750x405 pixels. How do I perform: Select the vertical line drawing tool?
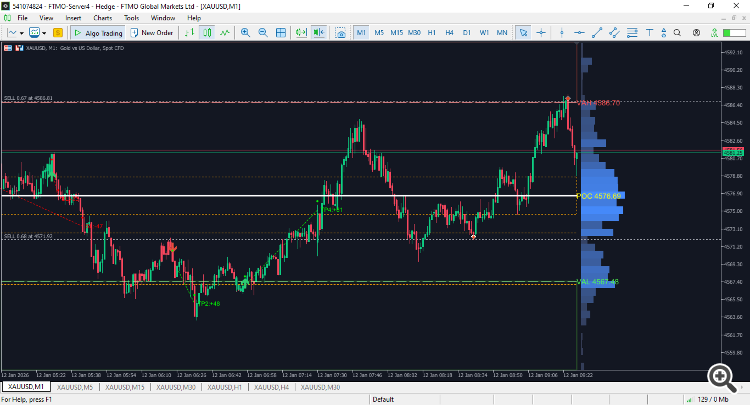562,33
